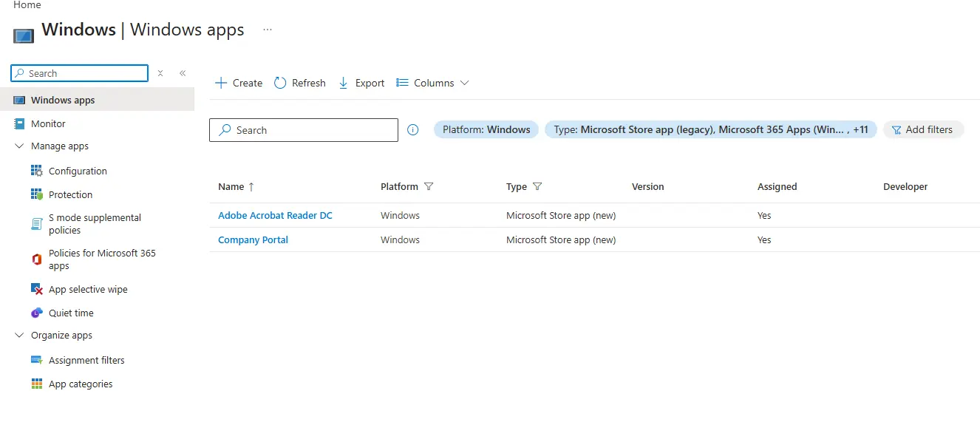Screen dimensions: 980x425
Task: Click the Assignment filters icon
Action: [37, 360]
